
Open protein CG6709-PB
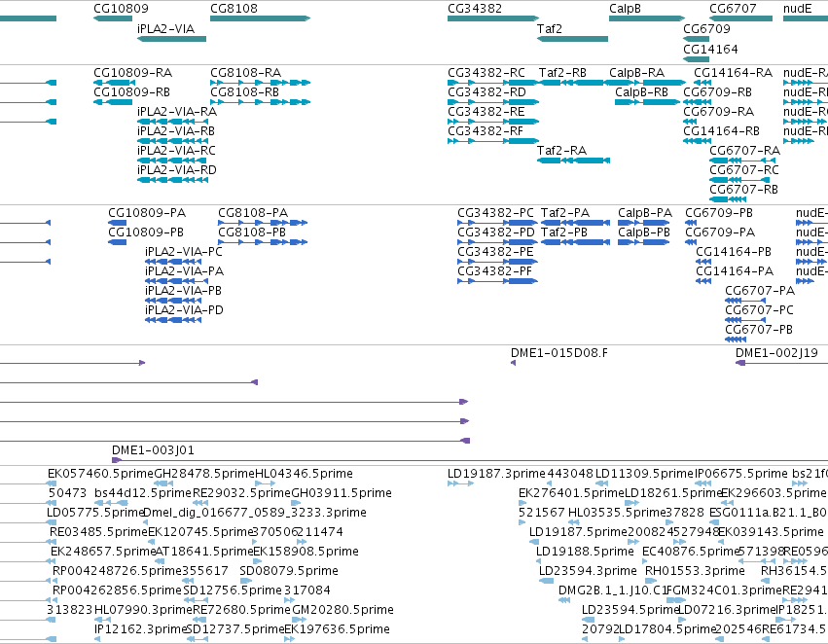719,213
